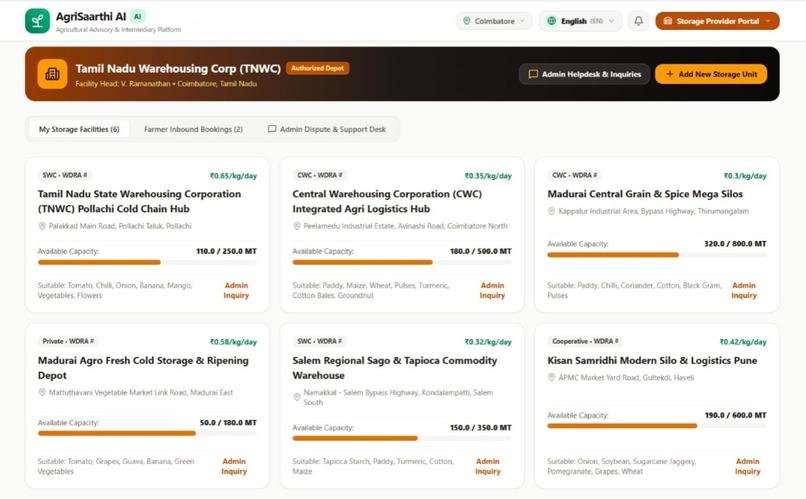The height and width of the screenshot is (499, 806).
Task: Click location pin beside Kappalur Industrial Area
Action: coord(552,211)
